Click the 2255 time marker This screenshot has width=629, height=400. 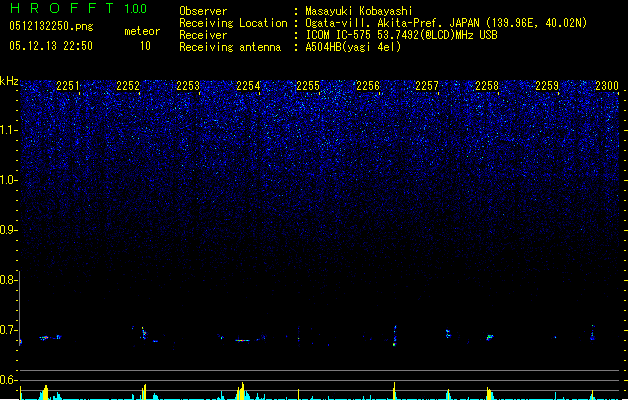coord(308,86)
